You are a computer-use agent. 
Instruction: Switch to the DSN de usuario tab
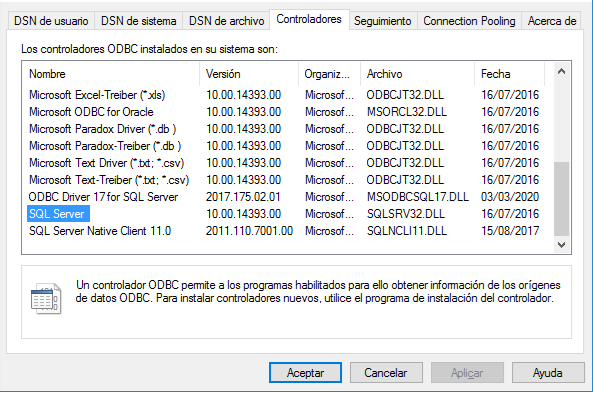coord(51,21)
